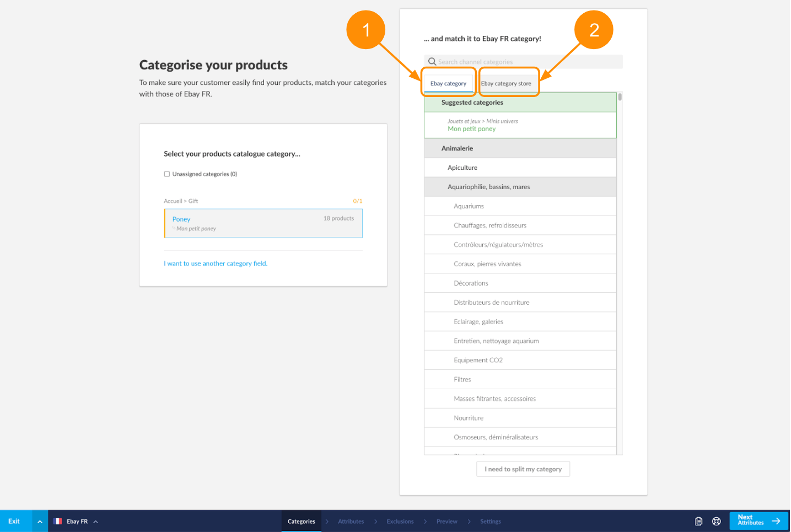Click the document notes icon in bottom bar

pos(698,521)
